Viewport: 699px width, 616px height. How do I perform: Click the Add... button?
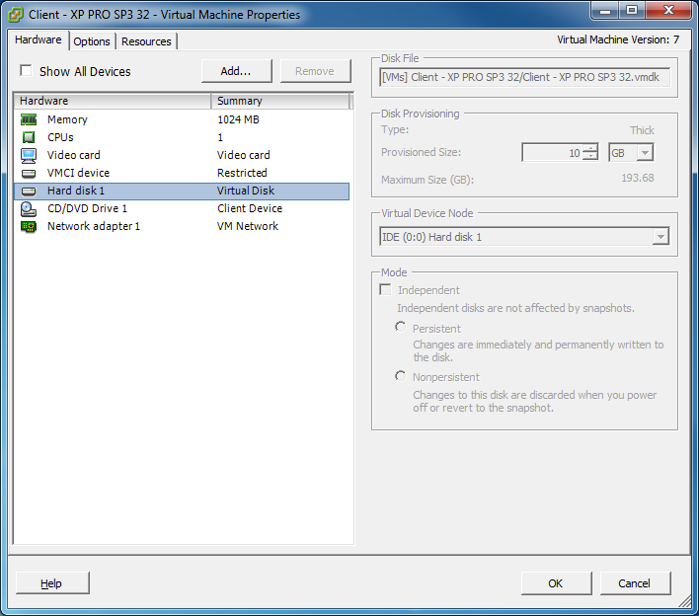(x=236, y=71)
